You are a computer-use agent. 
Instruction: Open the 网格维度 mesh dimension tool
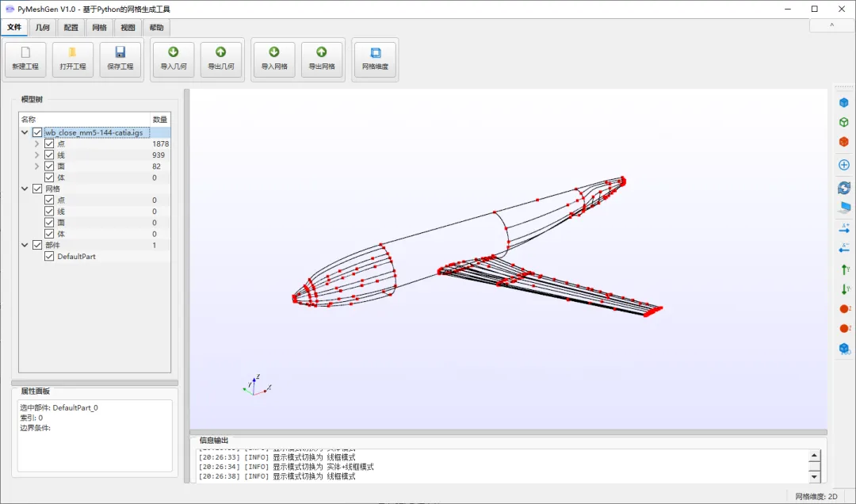click(375, 59)
